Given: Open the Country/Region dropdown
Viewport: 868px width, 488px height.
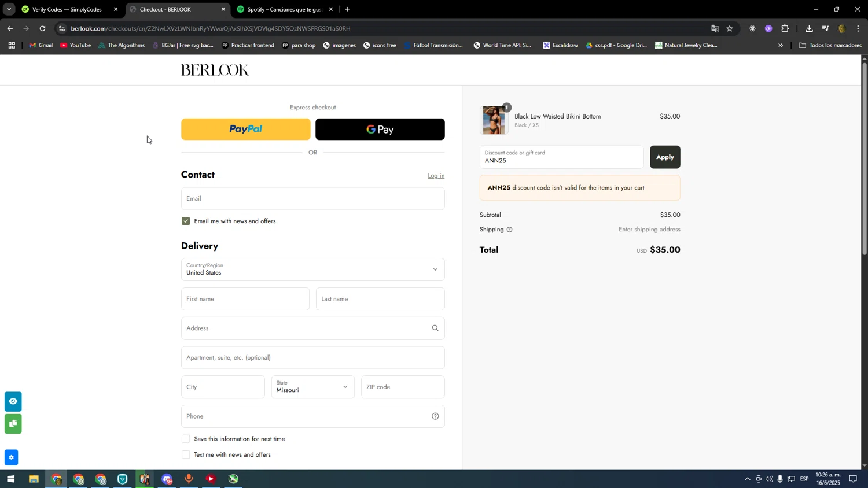Looking at the screenshot, I should point(313,269).
